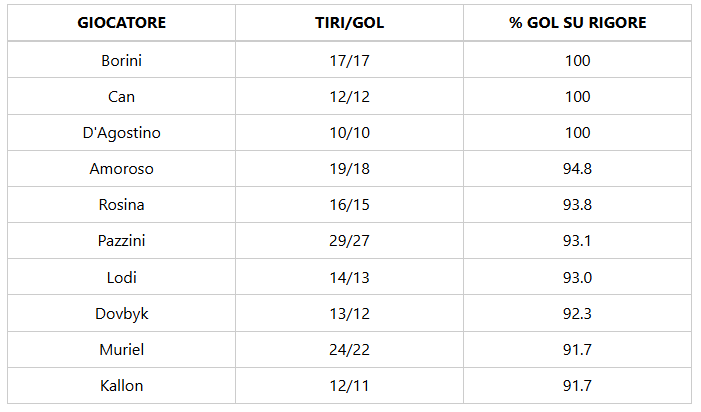
Task: Click the 92.3 percentage value
Action: (577, 313)
